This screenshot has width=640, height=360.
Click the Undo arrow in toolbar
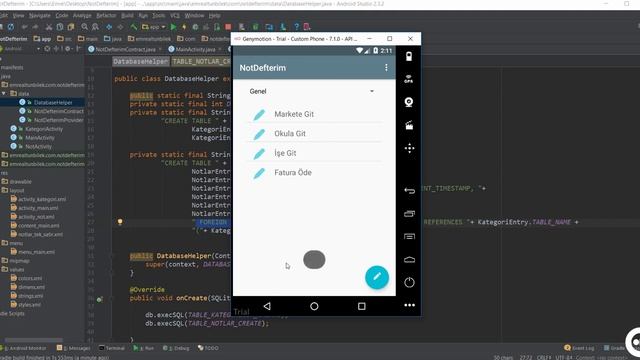coord(25,27)
